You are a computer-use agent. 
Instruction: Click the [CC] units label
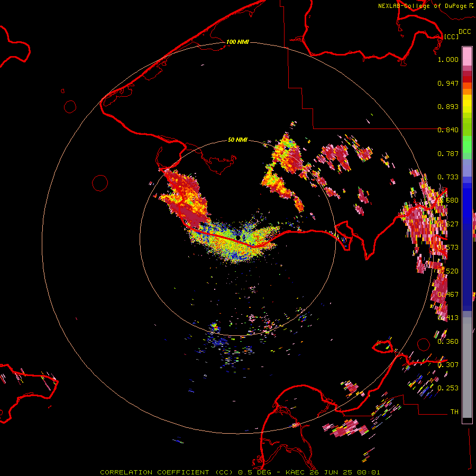[451, 36]
